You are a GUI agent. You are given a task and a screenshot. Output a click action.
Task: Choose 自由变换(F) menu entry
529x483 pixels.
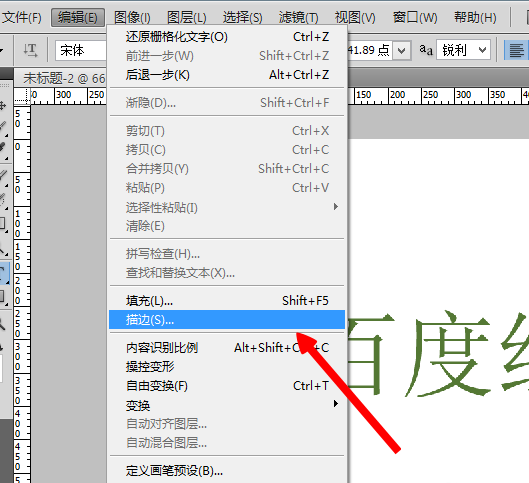[x=227, y=386]
